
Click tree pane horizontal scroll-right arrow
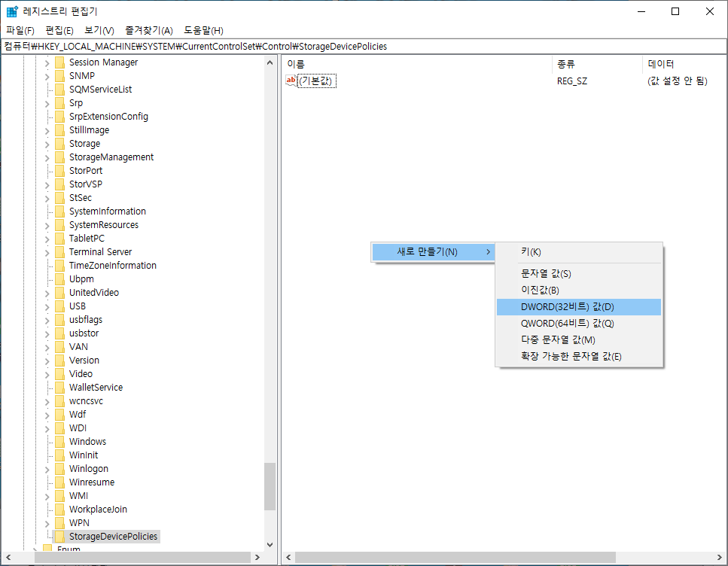point(257,557)
